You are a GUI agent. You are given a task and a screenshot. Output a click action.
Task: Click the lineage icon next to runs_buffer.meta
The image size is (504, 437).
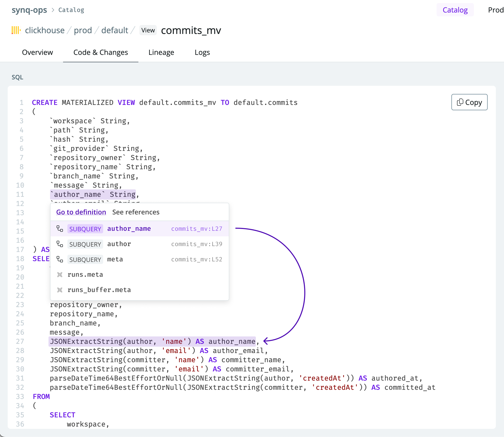pyautogui.click(x=60, y=290)
